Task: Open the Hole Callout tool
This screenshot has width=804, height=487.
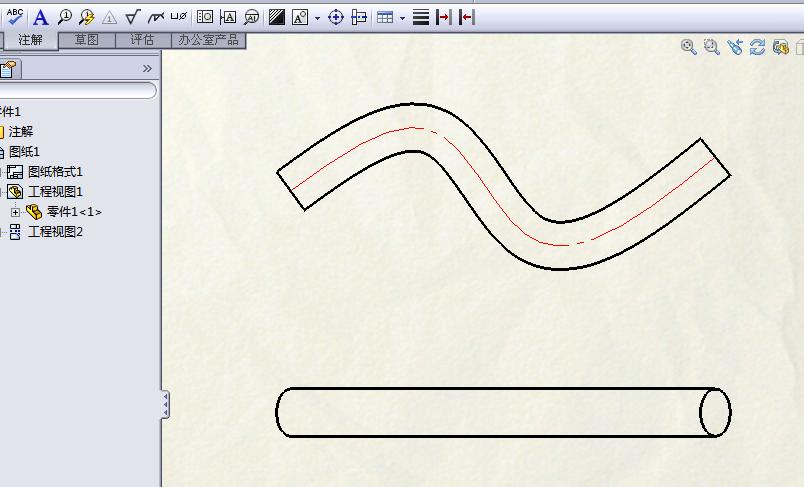Action: click(178, 17)
